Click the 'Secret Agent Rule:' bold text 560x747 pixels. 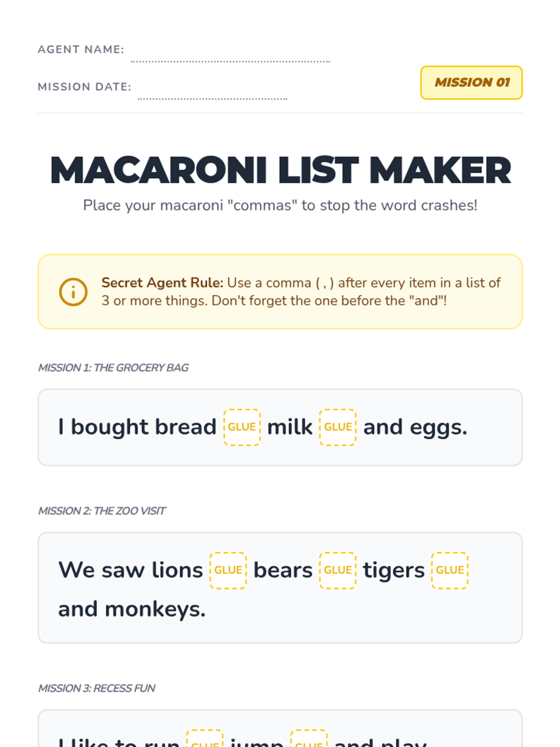(162, 283)
